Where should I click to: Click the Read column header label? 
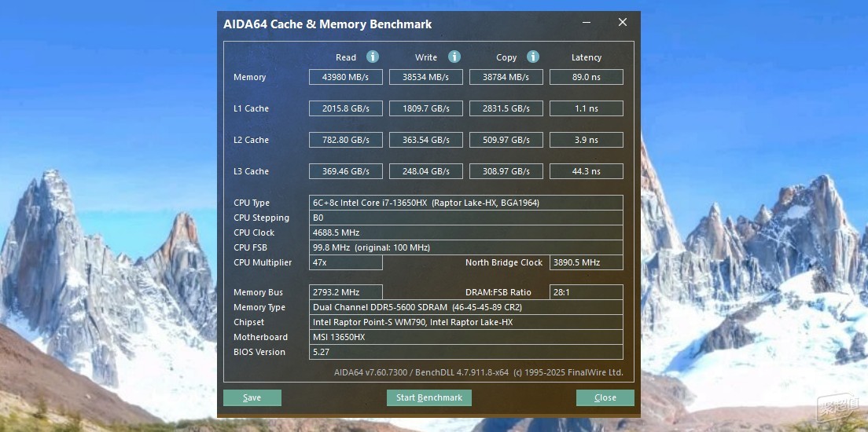point(346,57)
